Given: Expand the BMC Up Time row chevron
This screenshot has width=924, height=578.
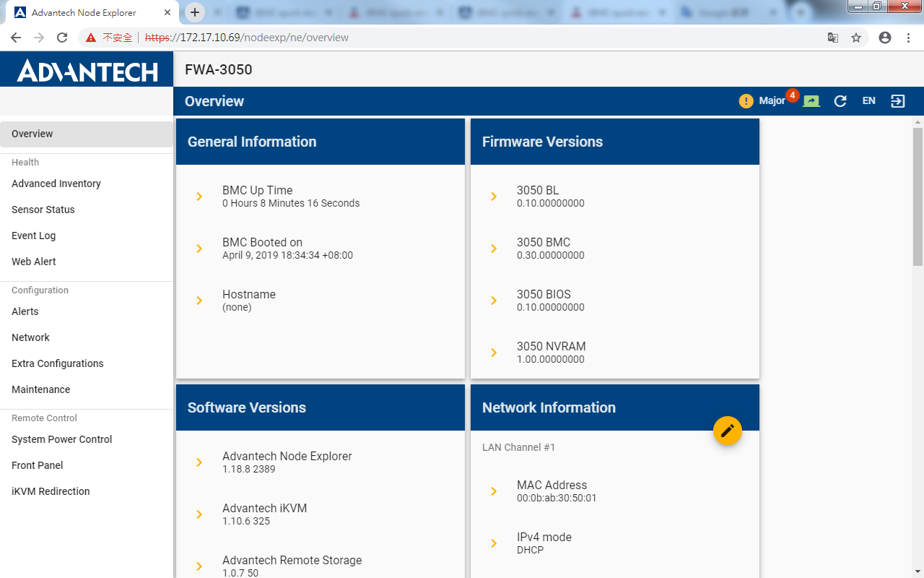Looking at the screenshot, I should click(x=199, y=197).
